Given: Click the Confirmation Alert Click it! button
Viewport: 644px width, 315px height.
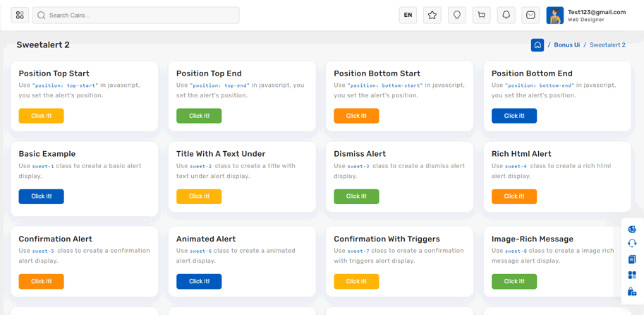Looking at the screenshot, I should pos(41,281).
